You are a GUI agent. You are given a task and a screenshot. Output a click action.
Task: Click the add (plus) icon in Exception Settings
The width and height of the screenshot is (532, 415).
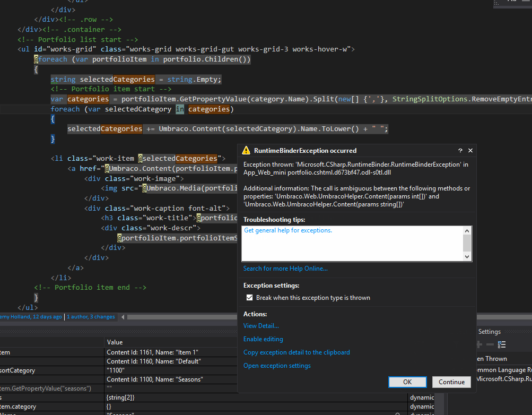pos(479,344)
